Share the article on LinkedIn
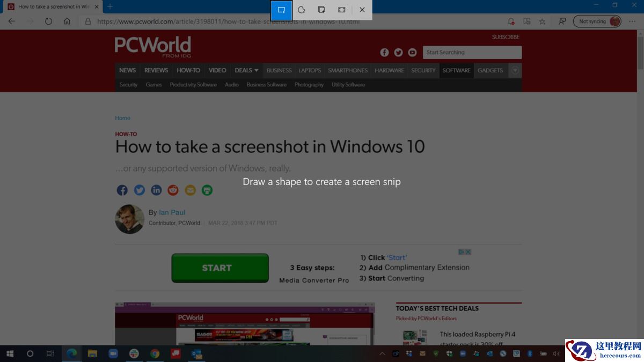The width and height of the screenshot is (644, 362). pyautogui.click(x=156, y=190)
